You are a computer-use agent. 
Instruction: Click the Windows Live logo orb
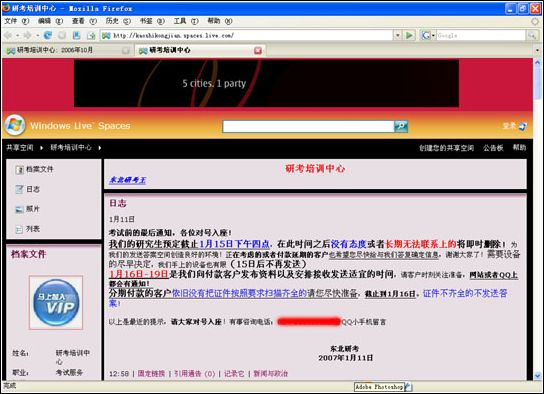pyautogui.click(x=15, y=125)
